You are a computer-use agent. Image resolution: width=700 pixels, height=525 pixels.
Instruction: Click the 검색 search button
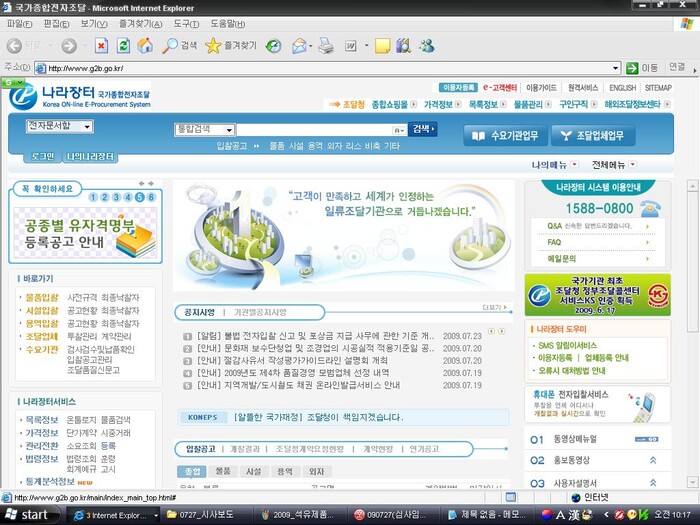pos(422,129)
